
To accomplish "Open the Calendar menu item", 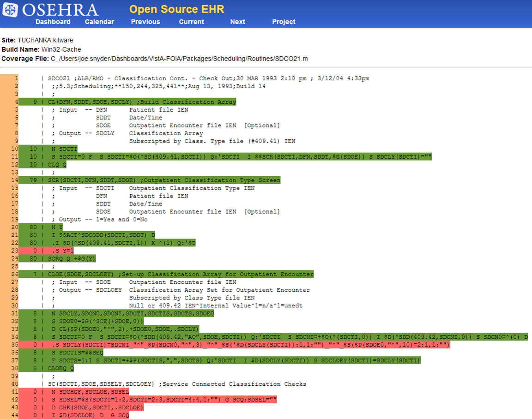I will [x=99, y=22].
